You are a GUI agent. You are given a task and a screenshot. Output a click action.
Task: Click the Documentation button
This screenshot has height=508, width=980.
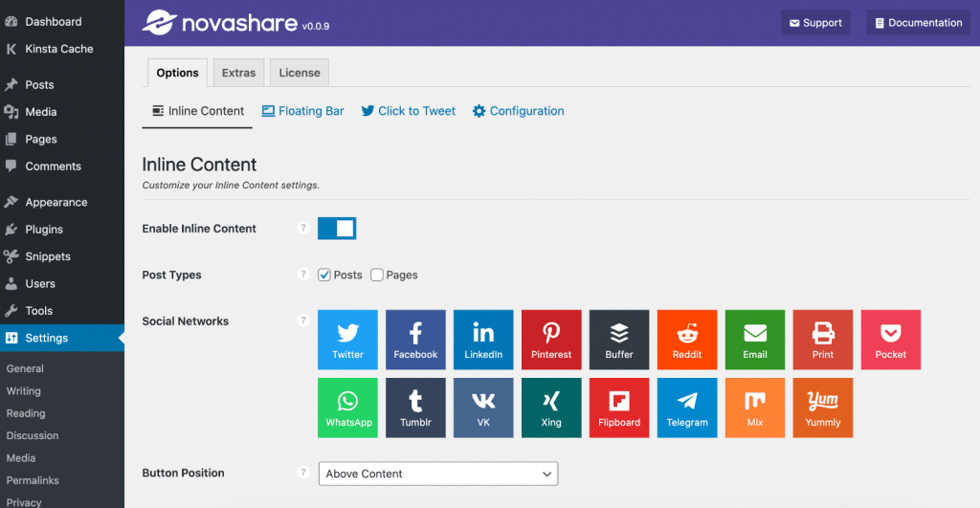918,23
